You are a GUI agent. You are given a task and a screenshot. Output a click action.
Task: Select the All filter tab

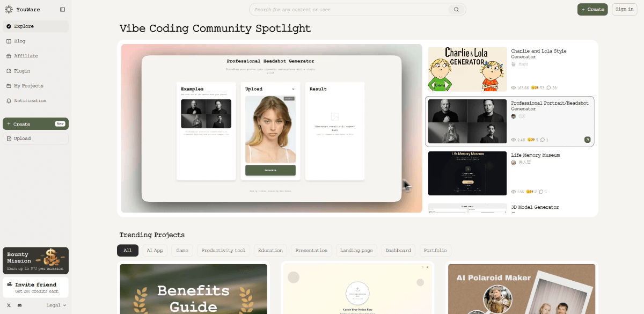point(128,251)
